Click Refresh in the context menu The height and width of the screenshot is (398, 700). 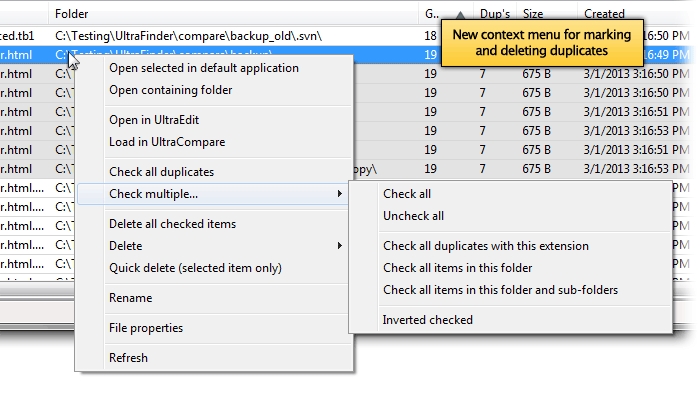128,358
